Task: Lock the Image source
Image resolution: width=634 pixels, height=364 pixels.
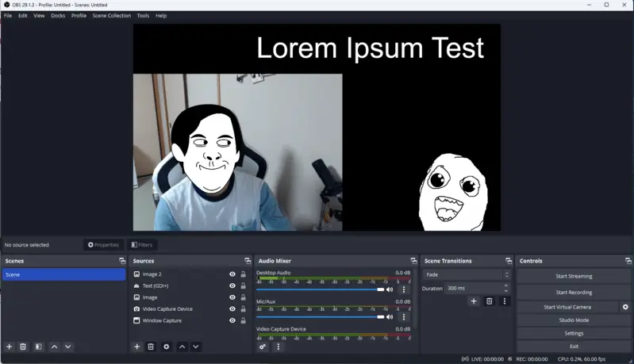Action: [x=244, y=297]
